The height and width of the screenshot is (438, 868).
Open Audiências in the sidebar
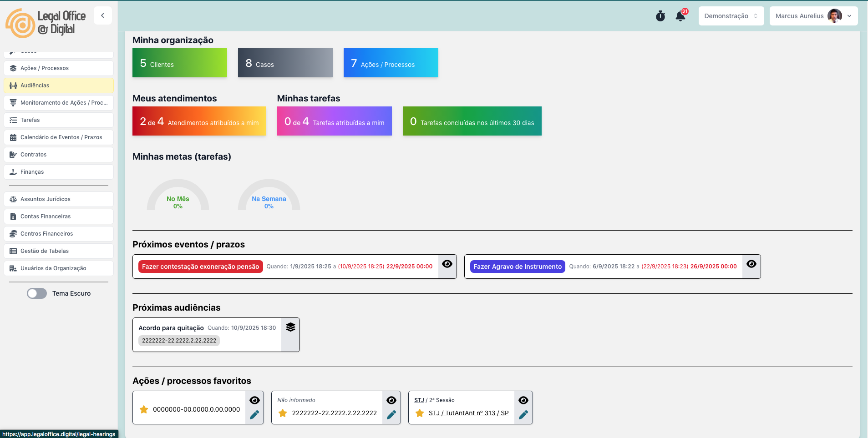(59, 86)
